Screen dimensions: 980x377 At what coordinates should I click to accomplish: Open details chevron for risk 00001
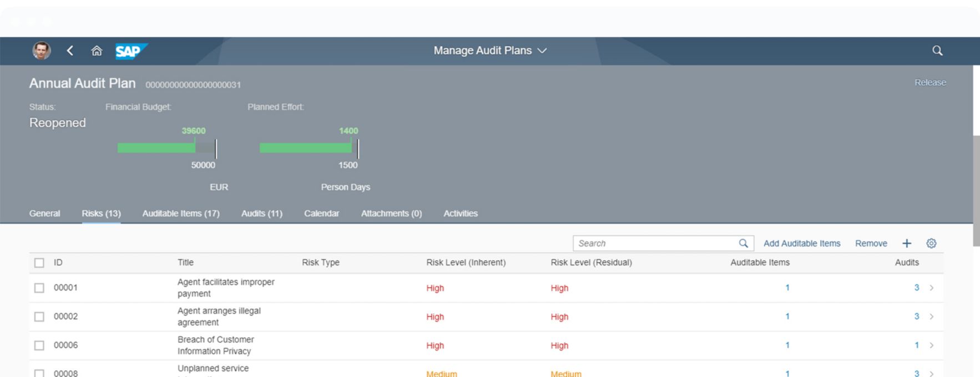pos(932,288)
